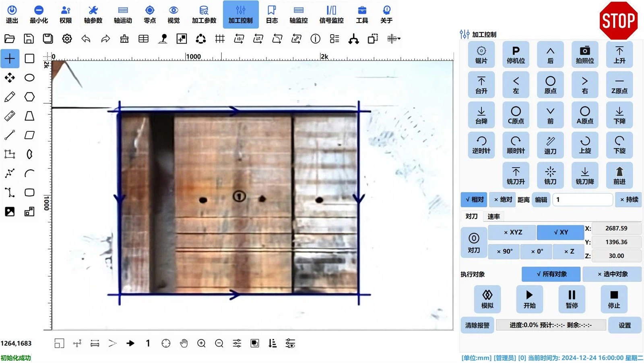The image size is (644, 363).
Task: Click the 模拟 simulate button
Action: [x=487, y=299]
